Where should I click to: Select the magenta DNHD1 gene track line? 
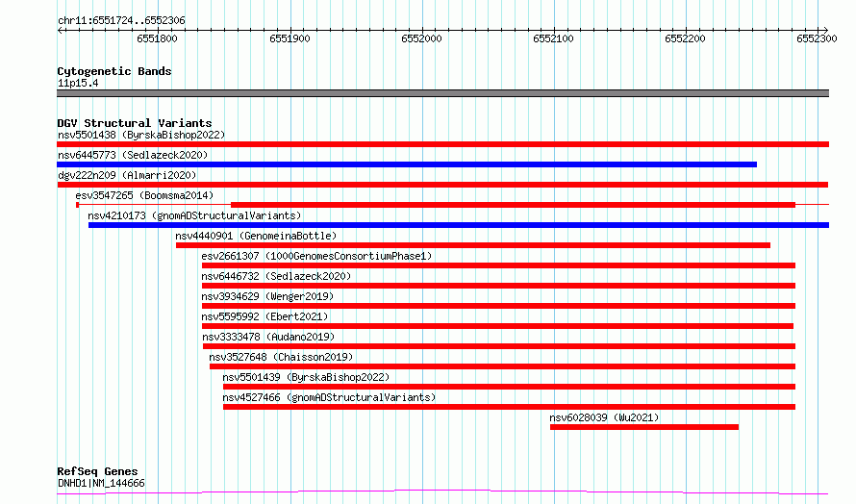pyautogui.click(x=442, y=492)
